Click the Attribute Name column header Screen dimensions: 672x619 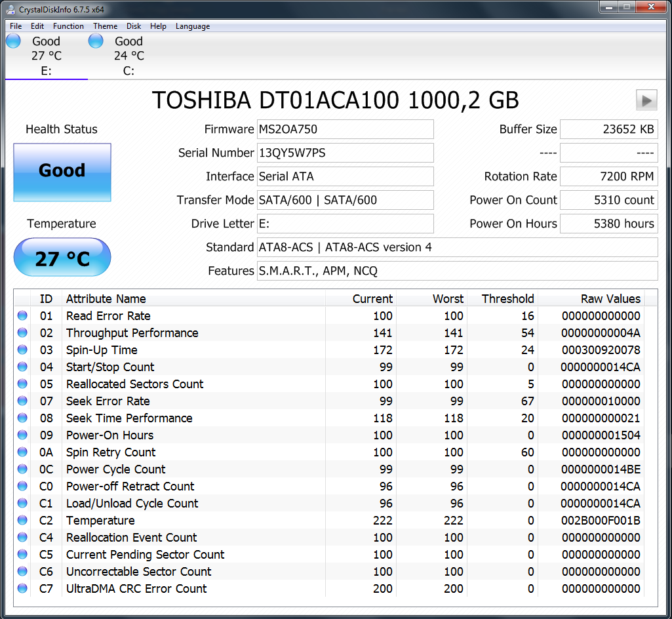pos(193,298)
